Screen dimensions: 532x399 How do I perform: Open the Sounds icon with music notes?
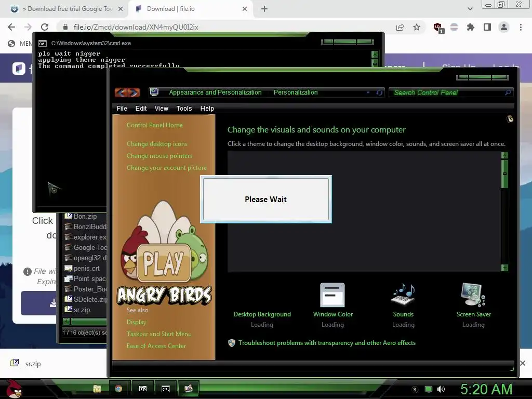coord(403,295)
